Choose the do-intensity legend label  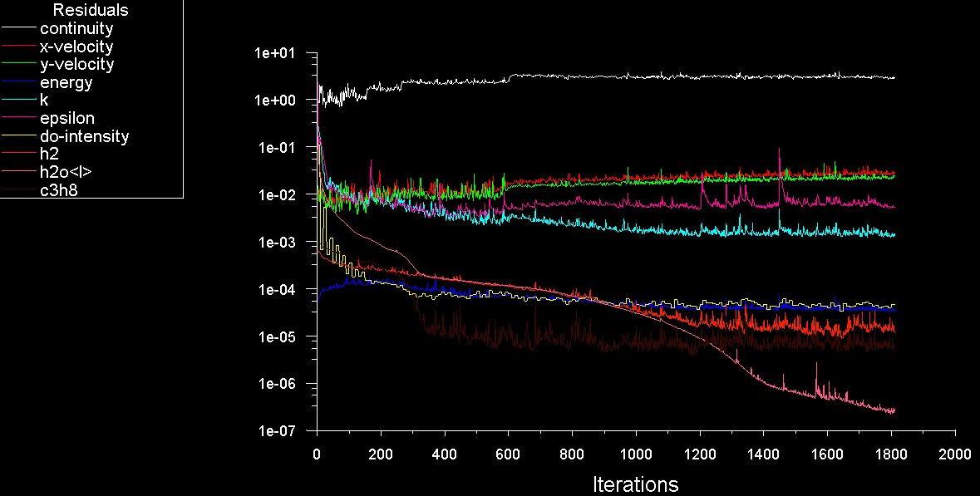84,136
